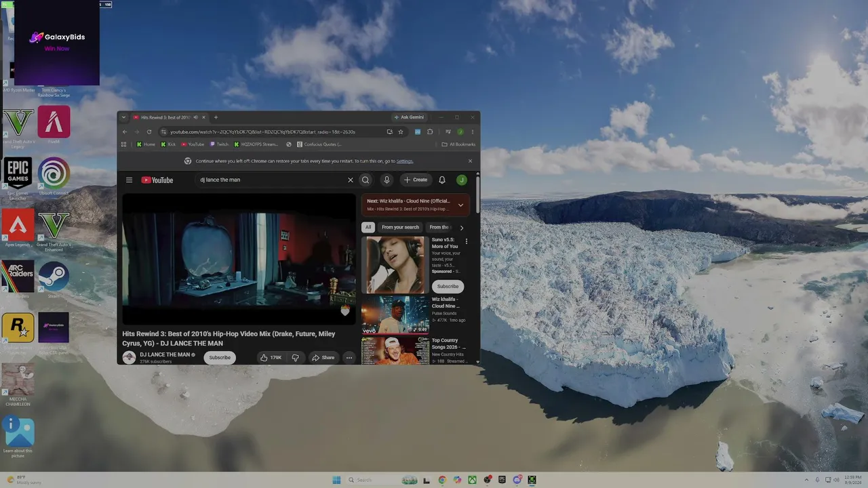Open the YouTube account avatar menu

[x=462, y=180]
